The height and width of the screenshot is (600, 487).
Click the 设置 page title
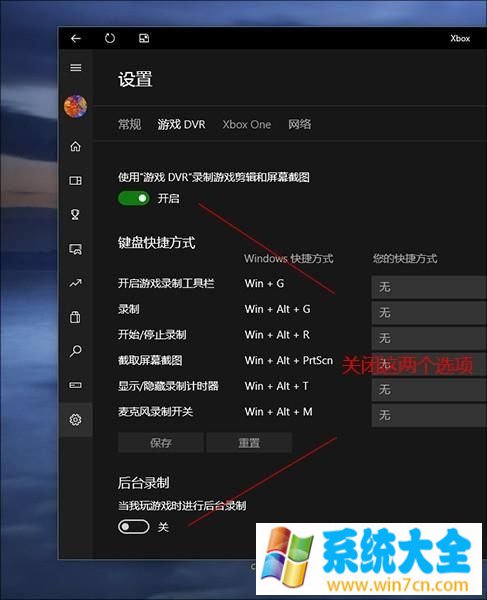[135, 80]
